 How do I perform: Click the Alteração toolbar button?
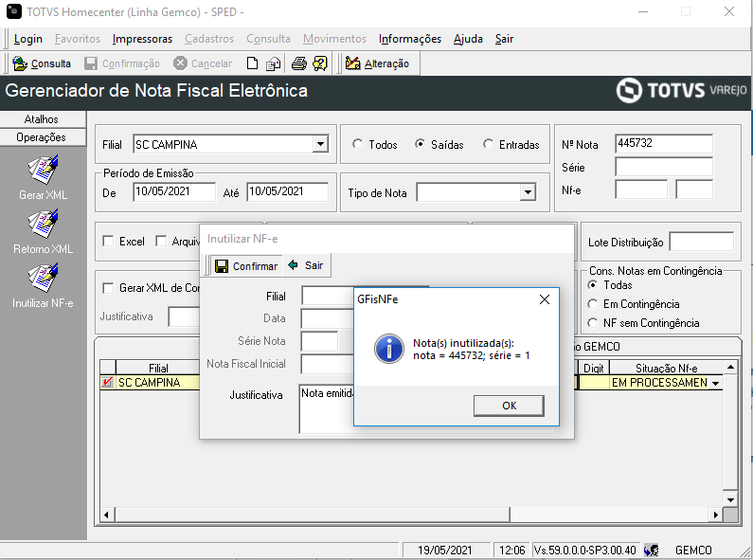tap(378, 63)
